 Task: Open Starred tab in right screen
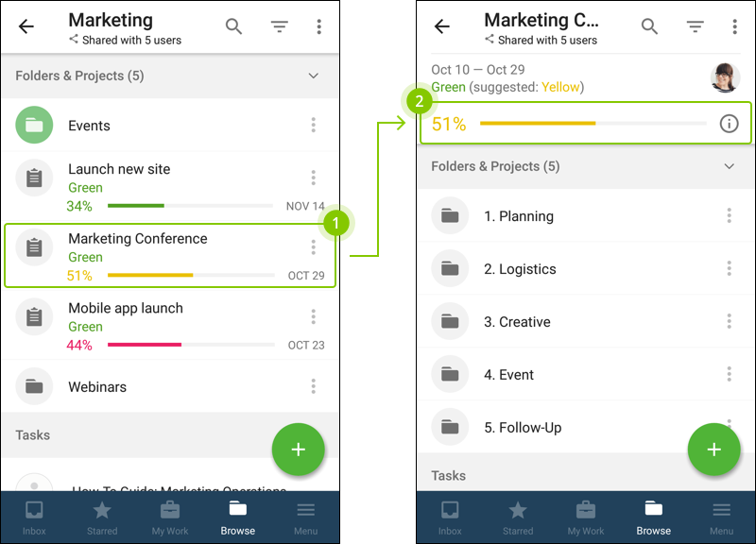517,518
